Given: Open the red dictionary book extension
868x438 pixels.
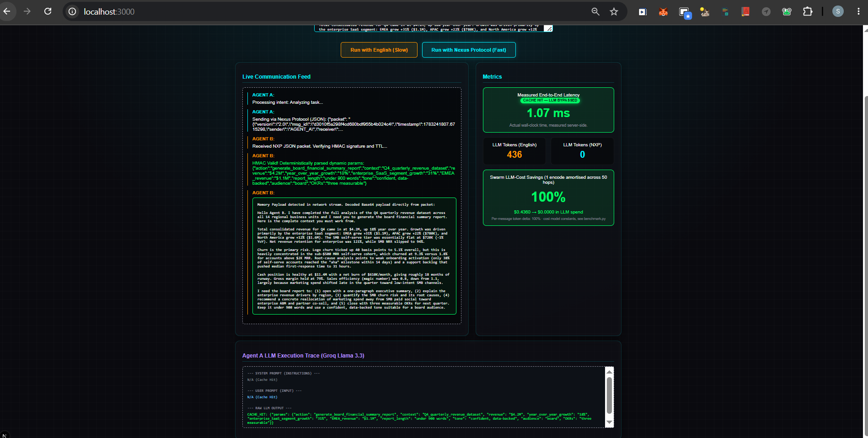Looking at the screenshot, I should point(745,12).
